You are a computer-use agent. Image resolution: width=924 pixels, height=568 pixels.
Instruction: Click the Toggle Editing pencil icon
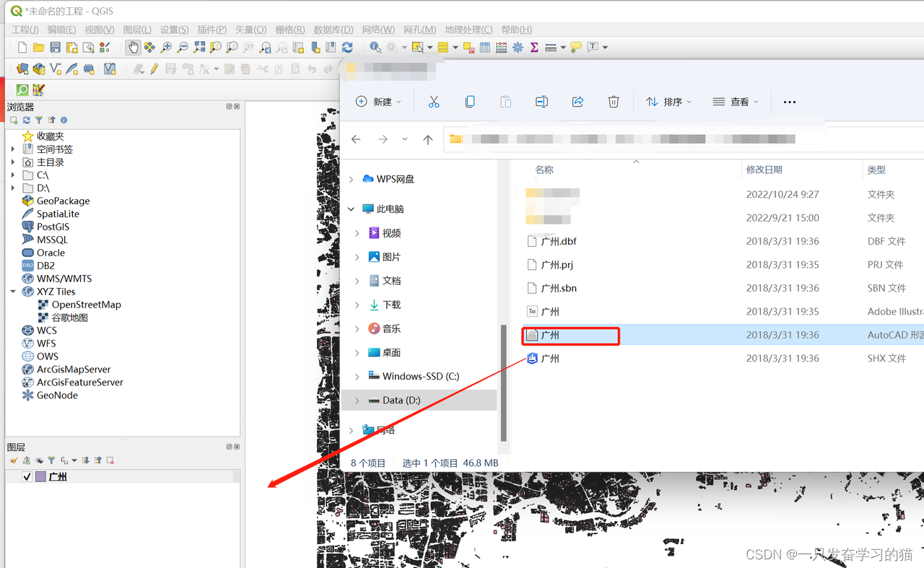pyautogui.click(x=154, y=69)
